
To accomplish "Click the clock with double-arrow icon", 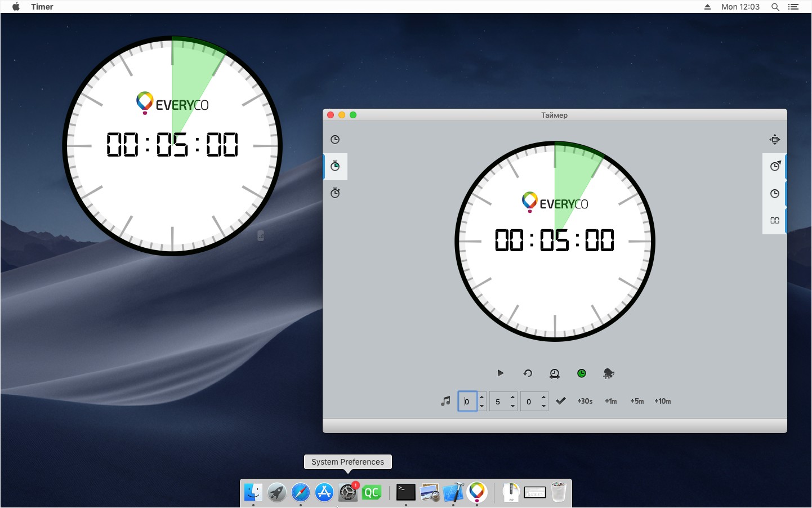I will (555, 373).
